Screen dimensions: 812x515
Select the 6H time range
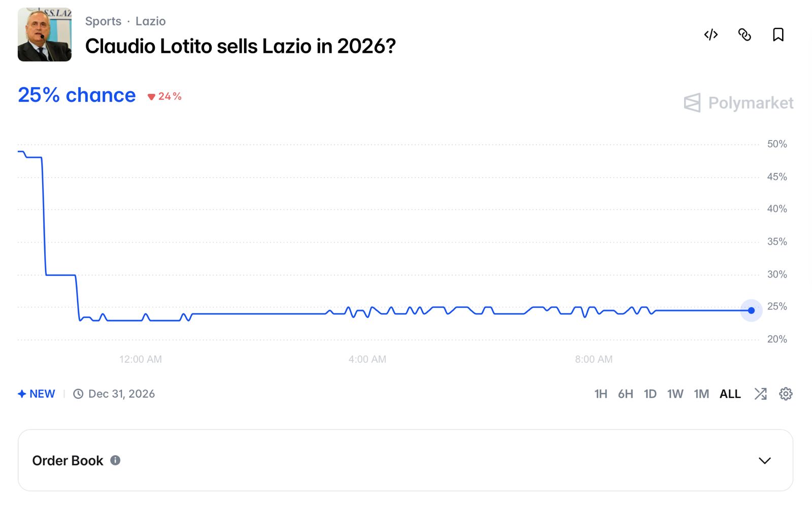(625, 394)
